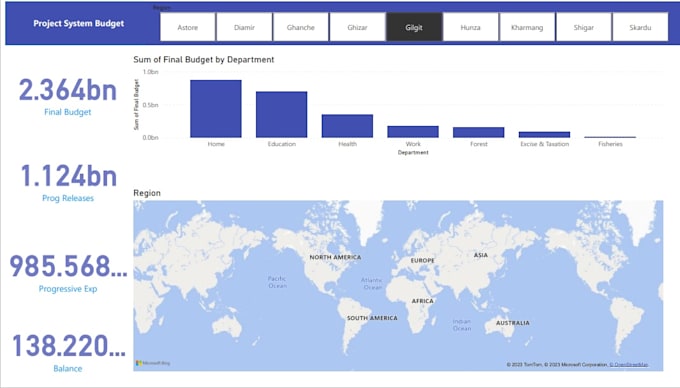The height and width of the screenshot is (388, 680).
Task: Pick the Skardu region filter
Action: pyautogui.click(x=640, y=27)
